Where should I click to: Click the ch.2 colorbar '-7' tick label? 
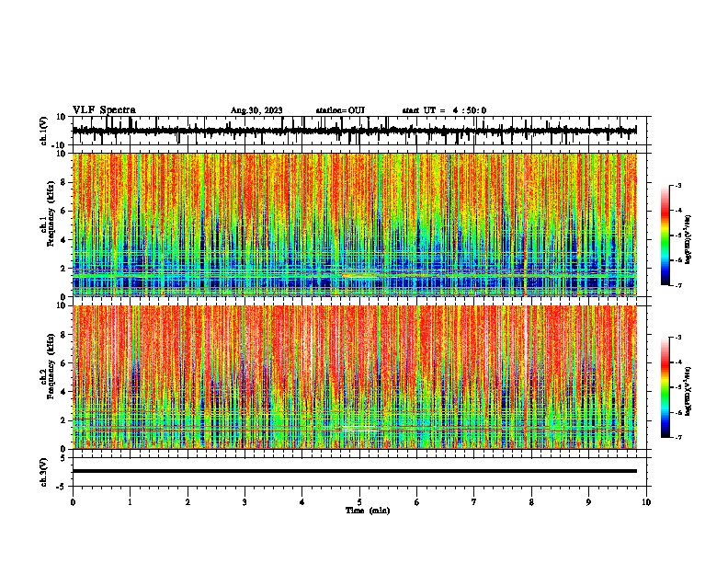tap(677, 437)
